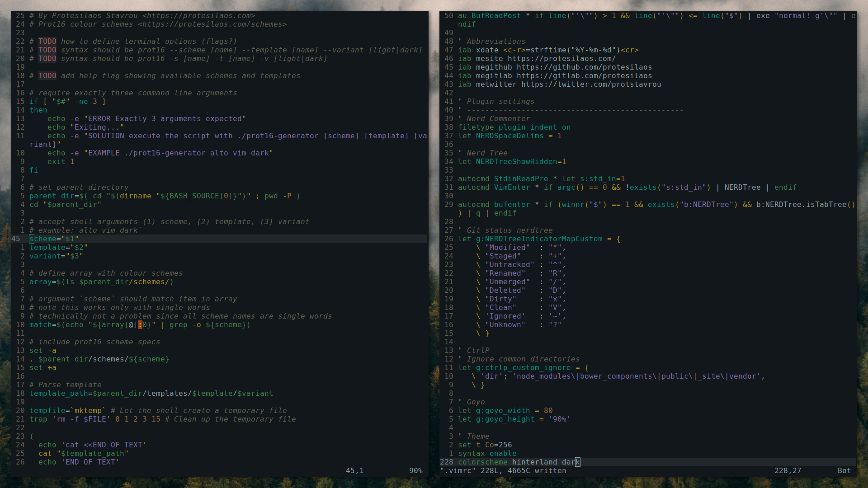Click the scheme variable assignment line

[x=54, y=238]
